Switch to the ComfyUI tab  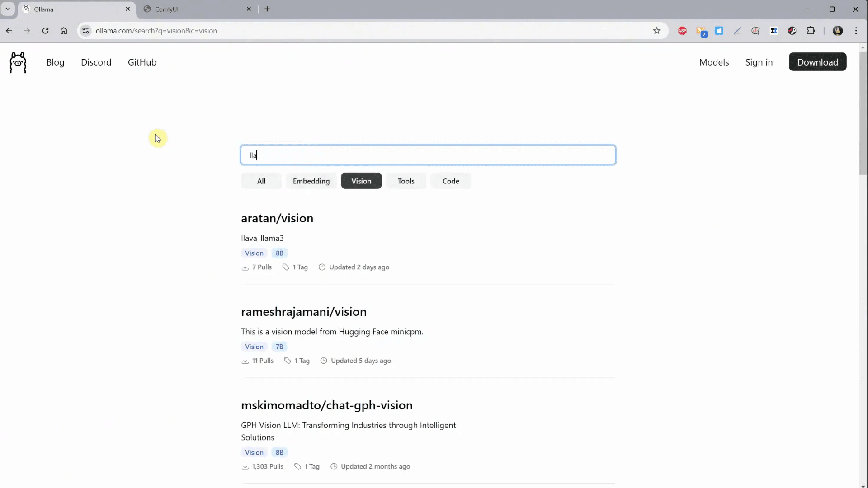pyautogui.click(x=190, y=9)
